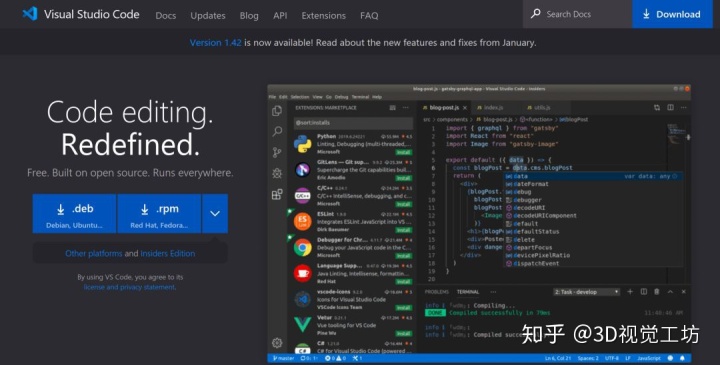Click the master branch in status bar
Image resolution: width=720 pixels, height=365 pixels.
283,359
